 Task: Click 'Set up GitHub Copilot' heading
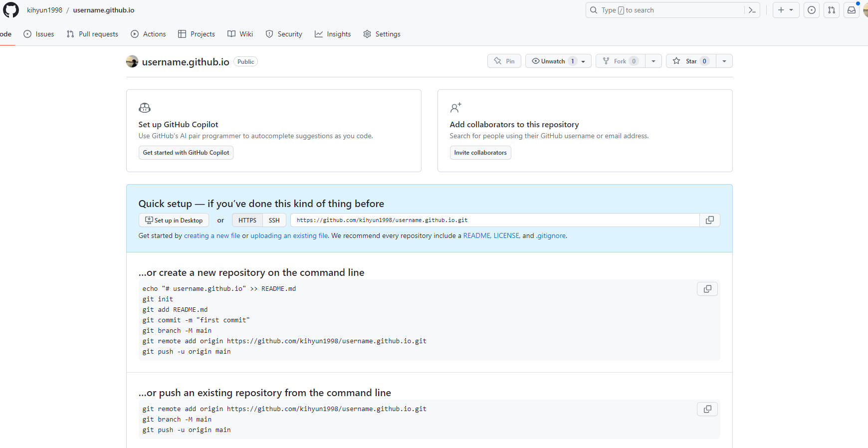coord(178,125)
